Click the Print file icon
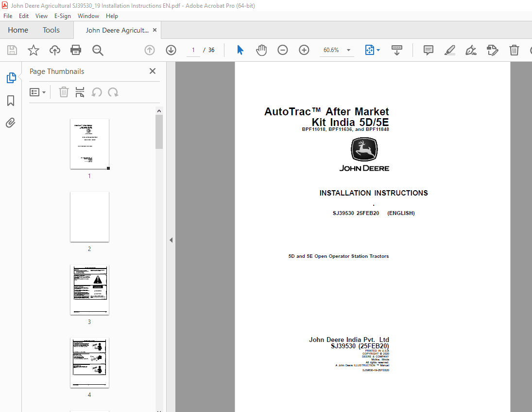532x412 pixels. click(76, 50)
